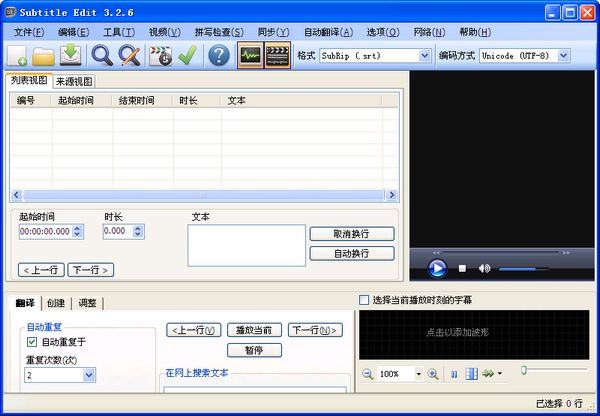Click the New subtitle file icon
The image size is (600, 416).
coord(17,56)
